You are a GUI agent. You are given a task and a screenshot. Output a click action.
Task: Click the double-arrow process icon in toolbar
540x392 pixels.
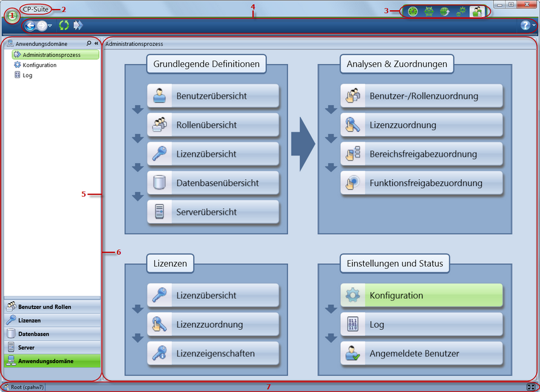[78, 25]
